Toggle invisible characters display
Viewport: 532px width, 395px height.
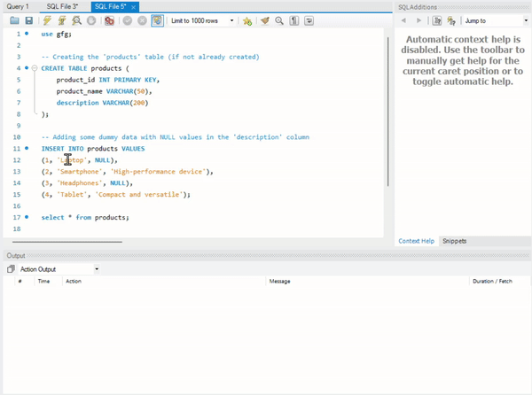pos(293,19)
